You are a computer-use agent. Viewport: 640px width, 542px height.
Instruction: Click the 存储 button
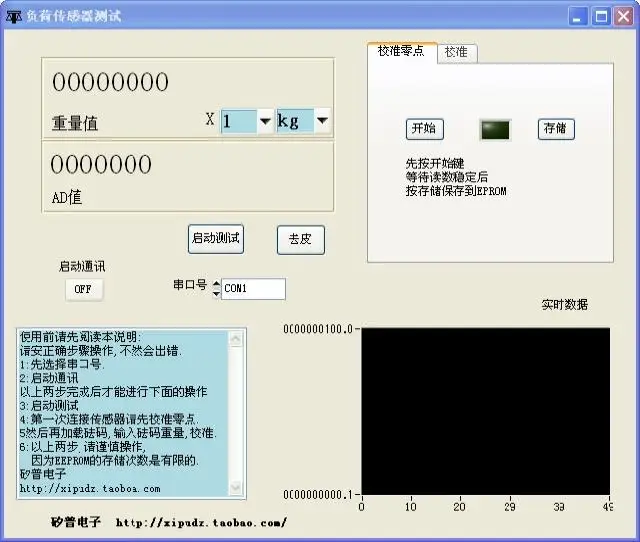coord(556,129)
